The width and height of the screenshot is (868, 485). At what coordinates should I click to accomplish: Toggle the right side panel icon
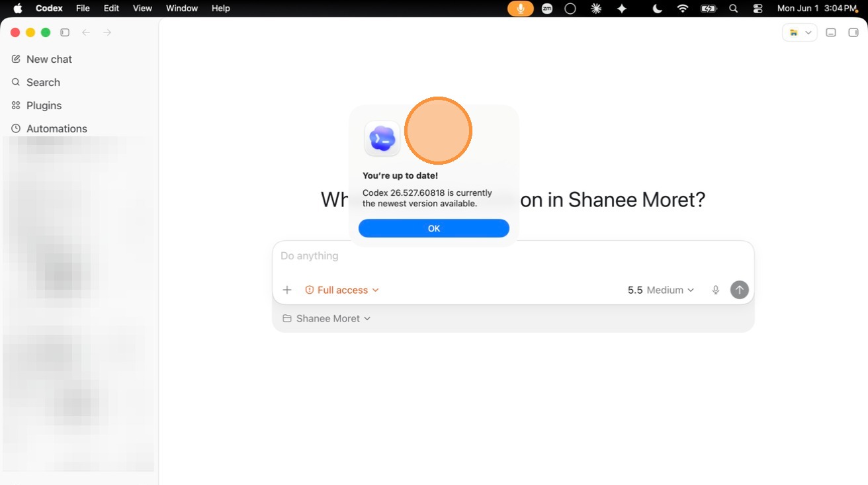coord(853,32)
